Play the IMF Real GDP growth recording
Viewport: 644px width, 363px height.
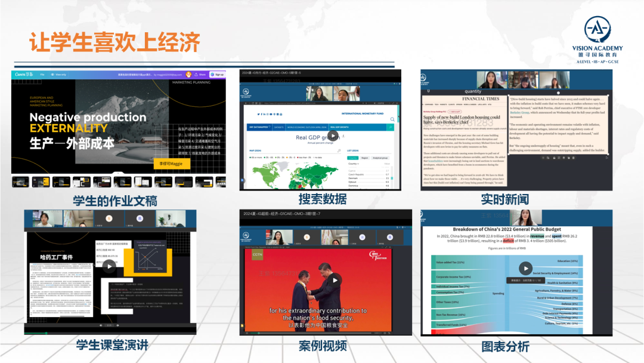tap(333, 136)
